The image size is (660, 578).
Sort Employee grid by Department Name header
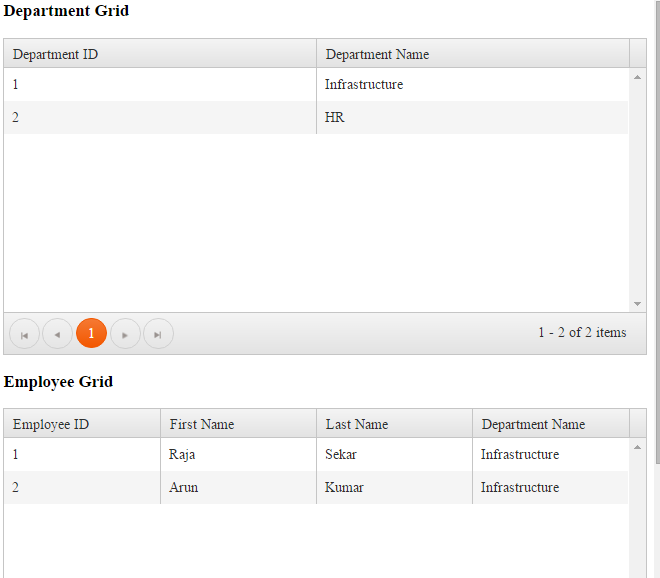click(533, 424)
